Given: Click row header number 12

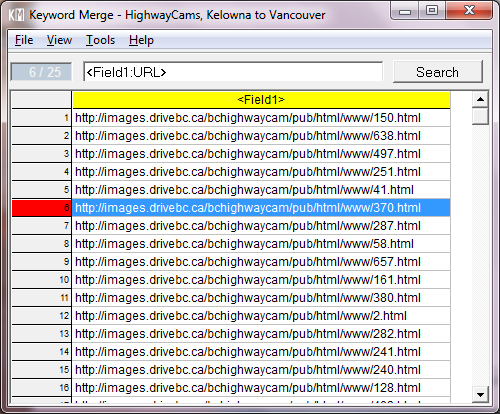Looking at the screenshot, I should [x=42, y=316].
